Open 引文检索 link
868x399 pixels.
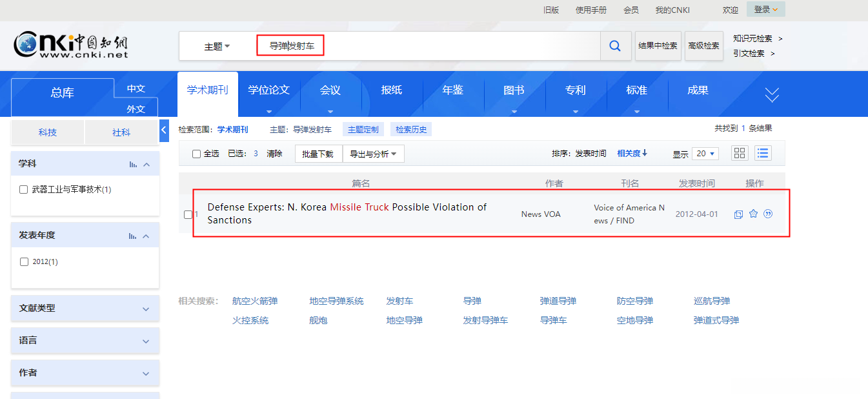click(749, 54)
